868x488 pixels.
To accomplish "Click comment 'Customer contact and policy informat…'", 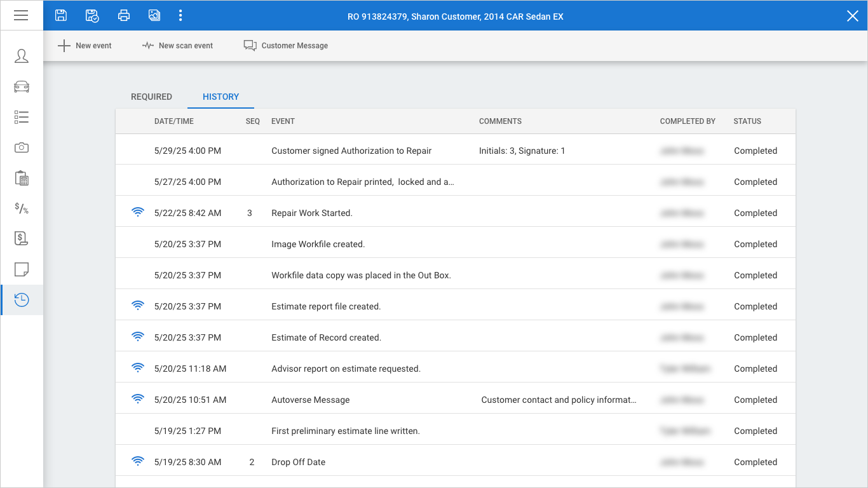I will (x=559, y=400).
